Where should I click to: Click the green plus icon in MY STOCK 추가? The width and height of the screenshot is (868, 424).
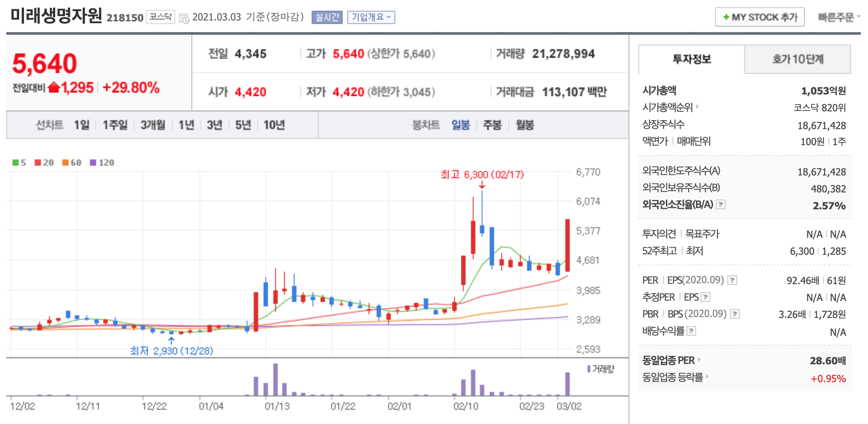click(726, 17)
